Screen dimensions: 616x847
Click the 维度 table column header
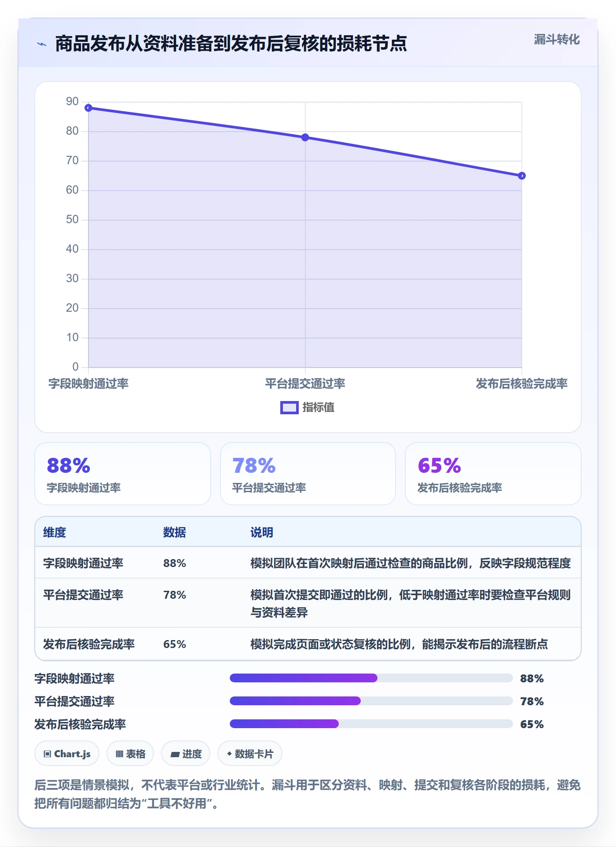(55, 532)
